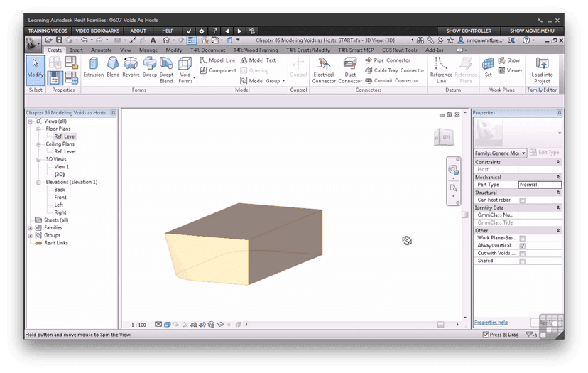Switch to the Insert ribbon tab
Viewport: 588px width, 373px height.
77,50
